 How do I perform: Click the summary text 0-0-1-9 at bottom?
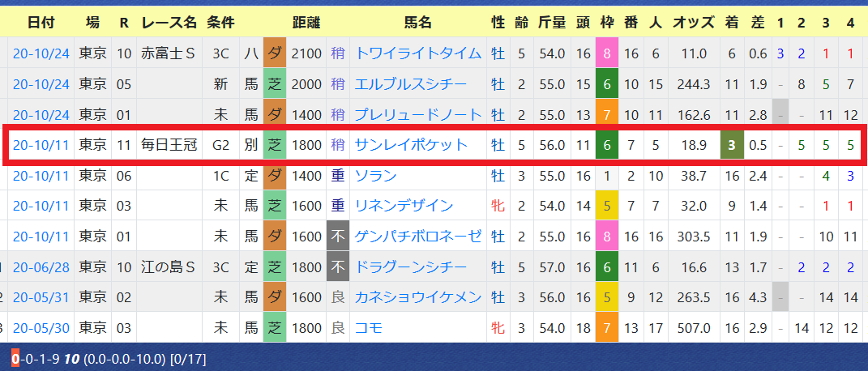(36, 360)
